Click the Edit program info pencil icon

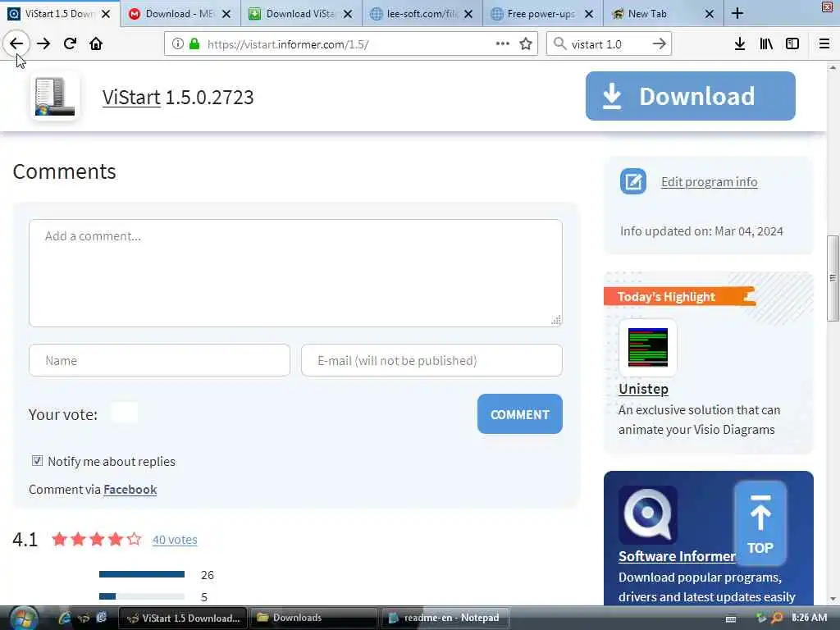tap(633, 181)
